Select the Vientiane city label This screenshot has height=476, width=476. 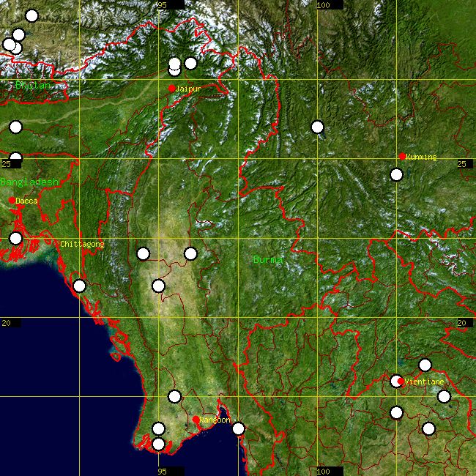coord(425,382)
